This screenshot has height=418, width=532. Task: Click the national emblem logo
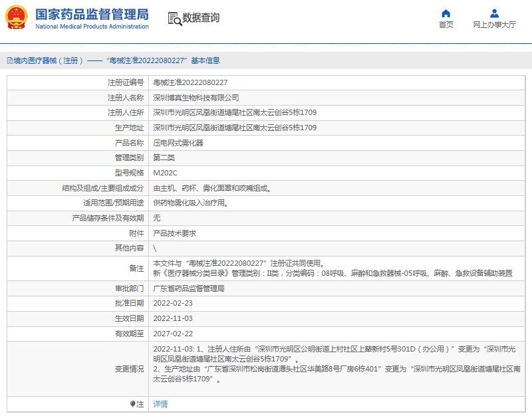click(x=17, y=18)
